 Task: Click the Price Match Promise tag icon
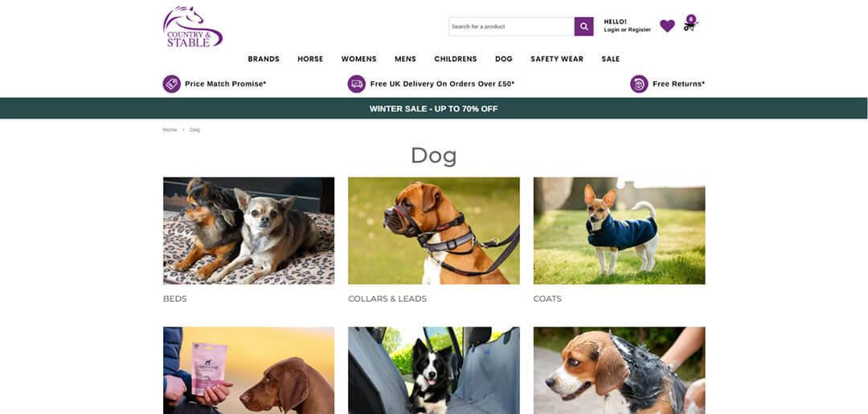pyautogui.click(x=172, y=84)
